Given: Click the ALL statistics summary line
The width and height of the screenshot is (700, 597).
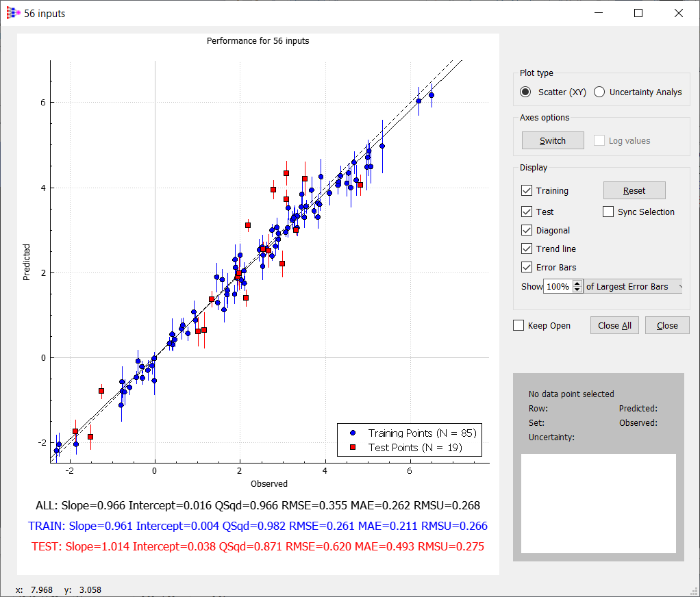Looking at the screenshot, I should point(258,505).
